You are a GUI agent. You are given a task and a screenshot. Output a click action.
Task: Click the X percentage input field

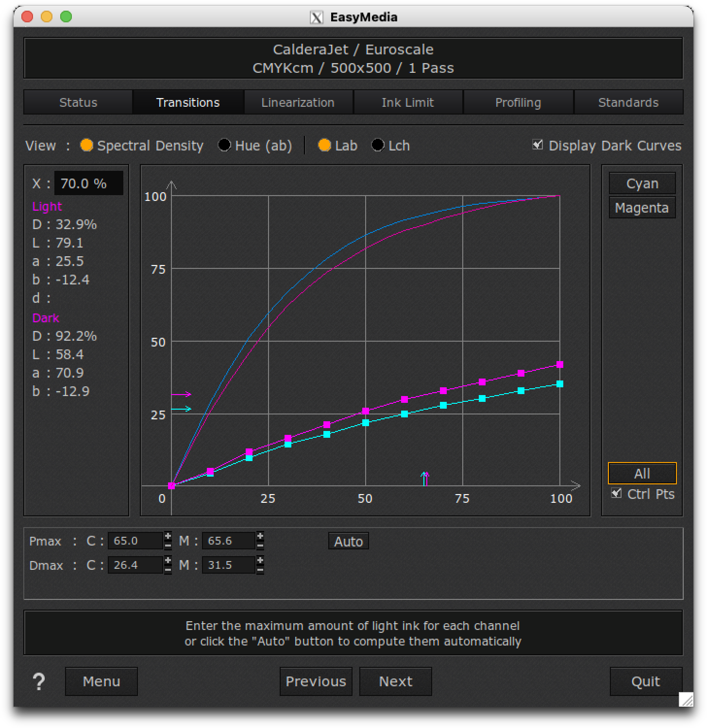pos(88,183)
